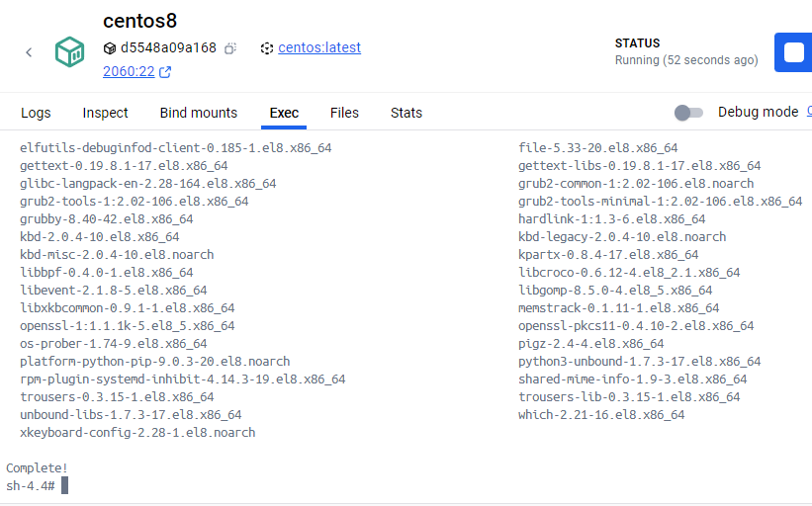
Task: Open the 2060:22 port link
Action: coord(129,71)
